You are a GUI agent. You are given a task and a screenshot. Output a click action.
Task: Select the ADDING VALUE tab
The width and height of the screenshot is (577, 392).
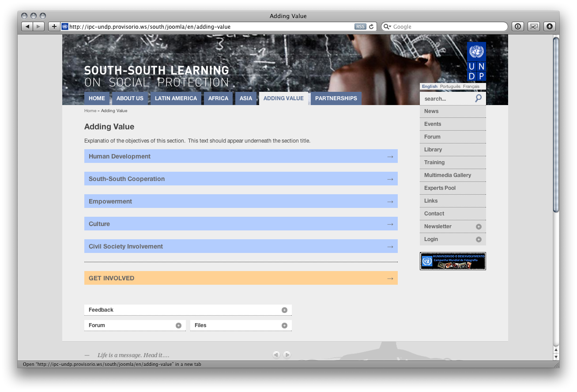(283, 98)
